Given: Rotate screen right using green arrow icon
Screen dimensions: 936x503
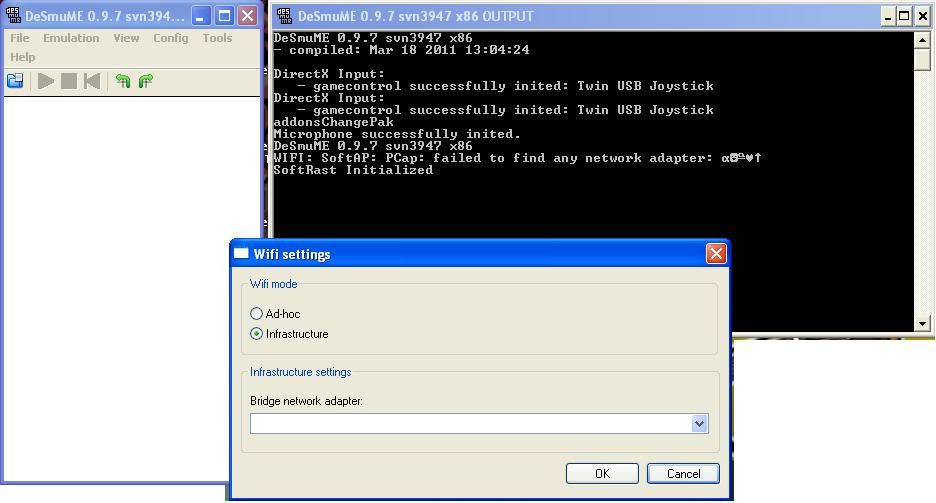Looking at the screenshot, I should (146, 81).
